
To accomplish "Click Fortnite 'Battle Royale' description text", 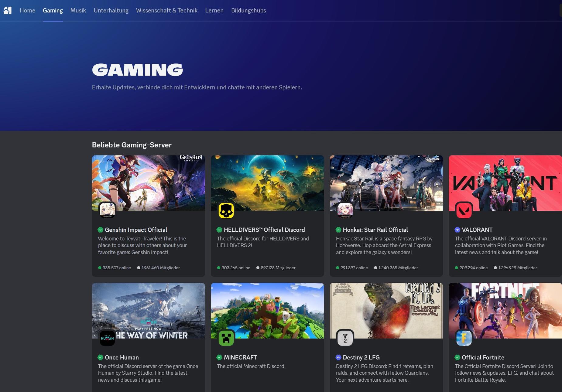I will click(504, 373).
